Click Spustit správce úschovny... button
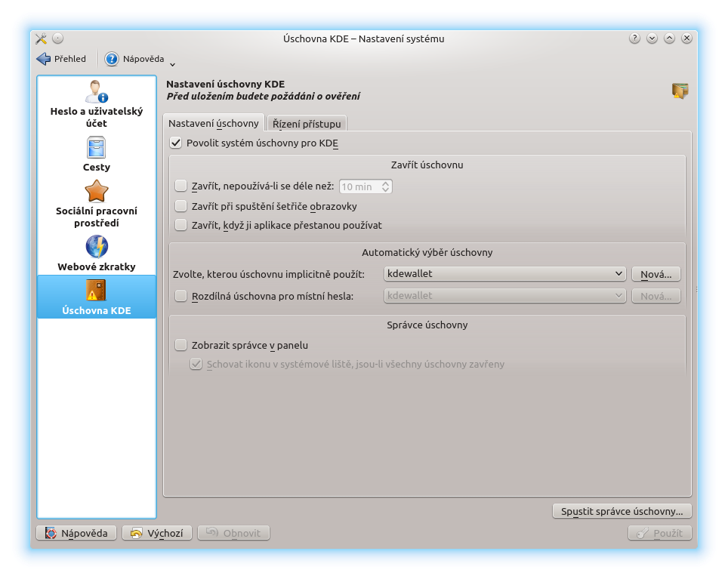 pyautogui.click(x=622, y=511)
